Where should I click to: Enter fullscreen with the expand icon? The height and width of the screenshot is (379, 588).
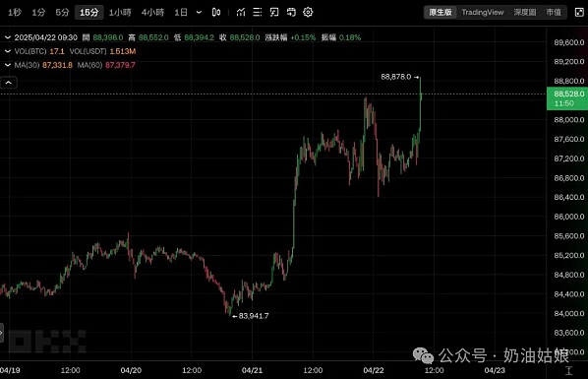pos(579,13)
